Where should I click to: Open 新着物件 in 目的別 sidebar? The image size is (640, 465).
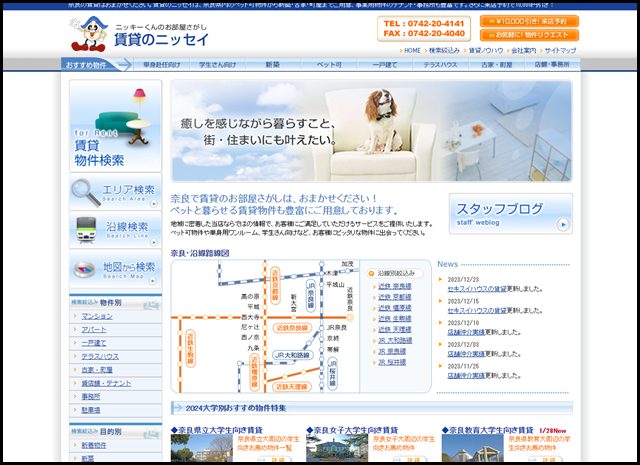click(93, 446)
